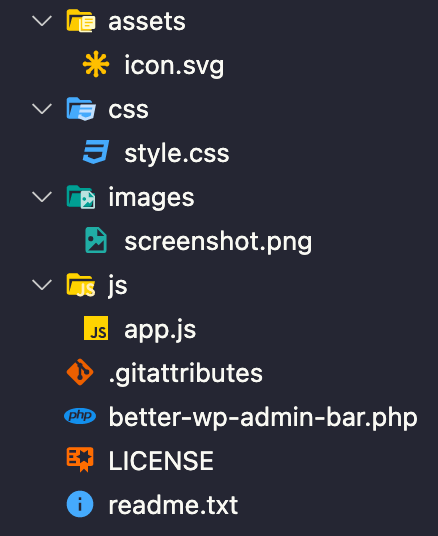Click the CSS3 shield icon for style.css
Screen dimensions: 438x536
pyautogui.click(x=96, y=152)
